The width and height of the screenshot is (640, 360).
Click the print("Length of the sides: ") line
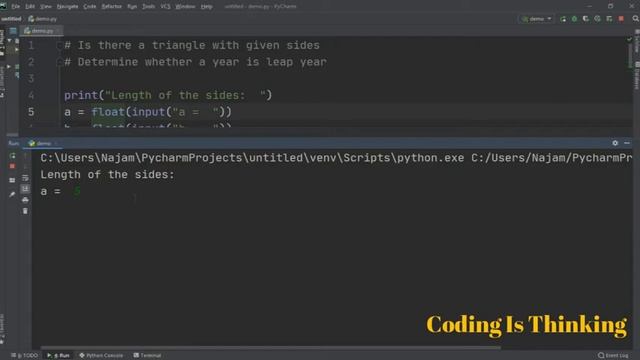coord(168,95)
